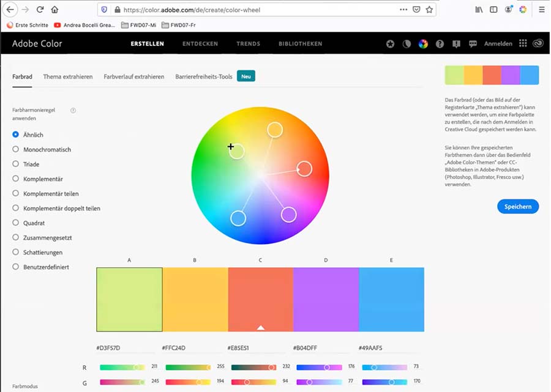Image resolution: width=551 pixels, height=392 pixels.
Task: Open help question mark icon
Action: (x=440, y=44)
